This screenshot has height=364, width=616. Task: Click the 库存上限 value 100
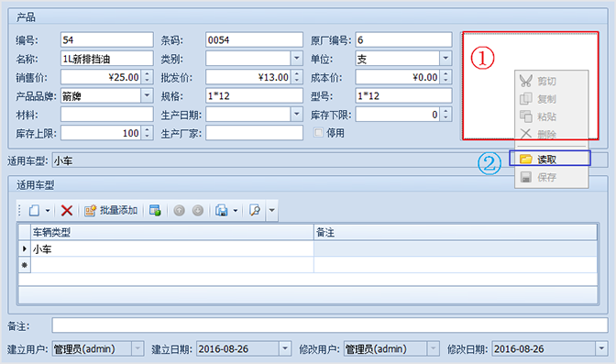[130, 133]
